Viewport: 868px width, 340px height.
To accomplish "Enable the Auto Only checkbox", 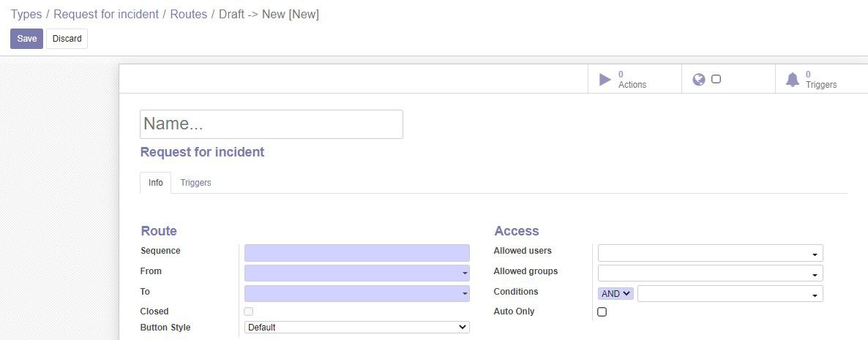I will (x=602, y=311).
